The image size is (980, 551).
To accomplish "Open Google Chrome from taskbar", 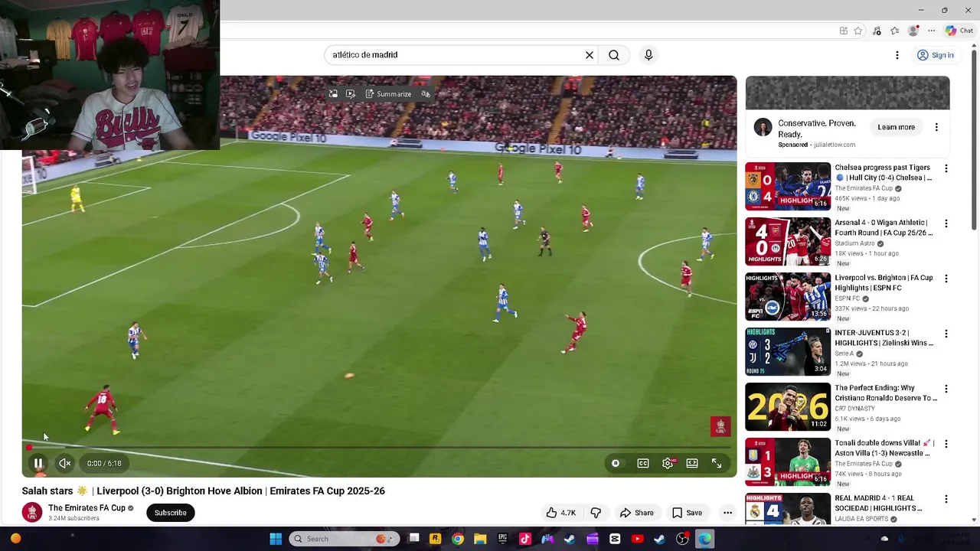I will pos(458,539).
